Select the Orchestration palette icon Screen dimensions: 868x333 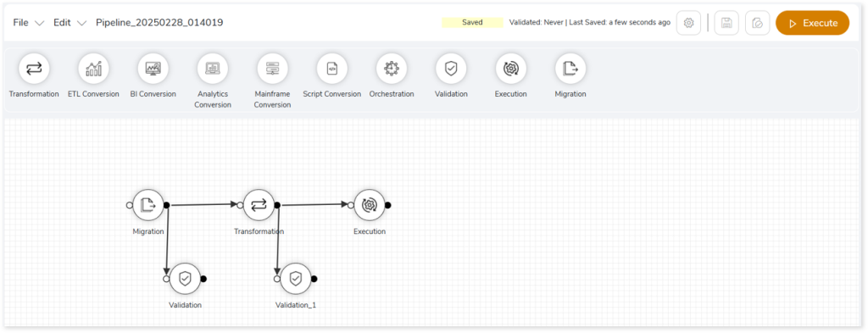point(392,69)
